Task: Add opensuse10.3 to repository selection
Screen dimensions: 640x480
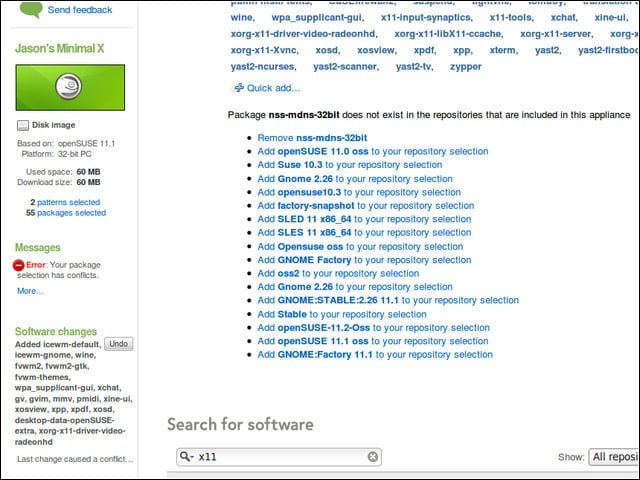Action: click(359, 192)
